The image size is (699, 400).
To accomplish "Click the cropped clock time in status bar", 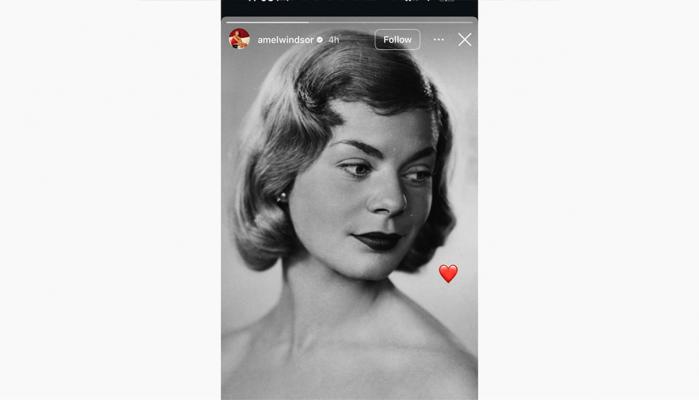I will pyautogui.click(x=267, y=1).
